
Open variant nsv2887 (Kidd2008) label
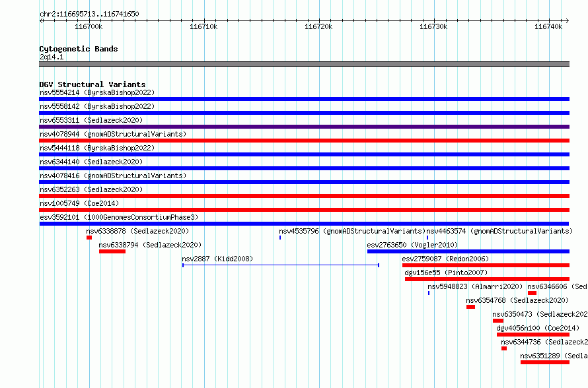click(x=217, y=259)
